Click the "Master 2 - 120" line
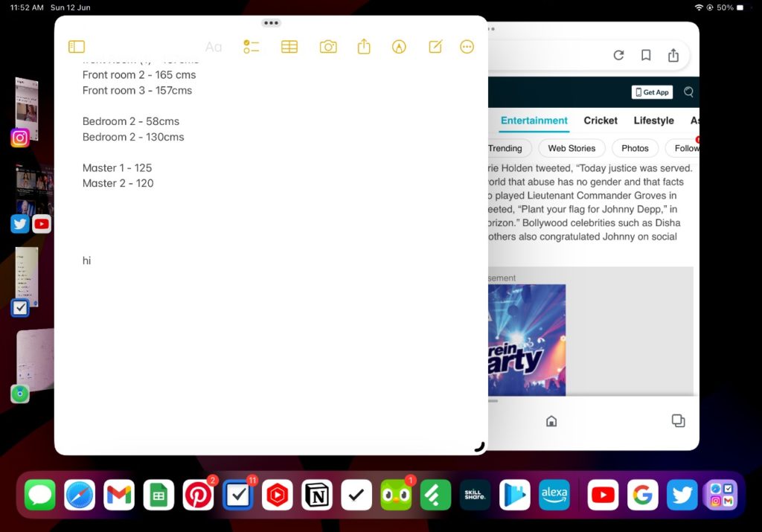The height and width of the screenshot is (532, 762). (x=118, y=184)
